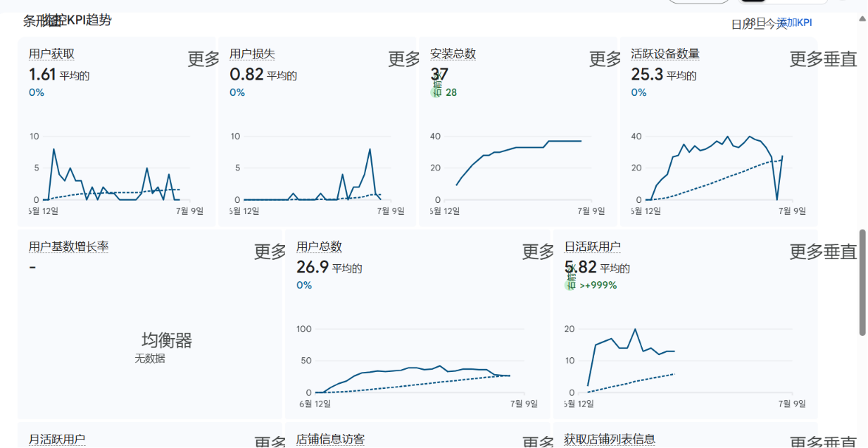
Task: Click the 0% change under 用户获取
Action: (37, 92)
